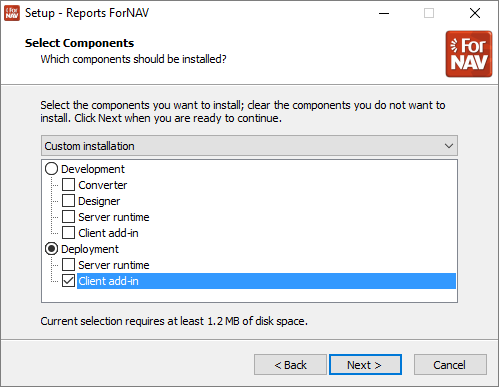Close the Setup - Reports ForNAV window
This screenshot has height=387, width=499.
475,13
